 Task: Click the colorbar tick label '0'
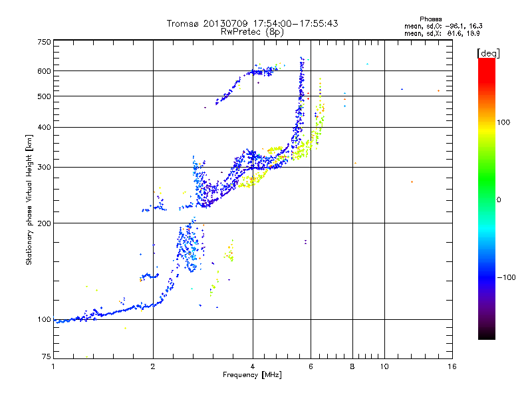pos(499,200)
